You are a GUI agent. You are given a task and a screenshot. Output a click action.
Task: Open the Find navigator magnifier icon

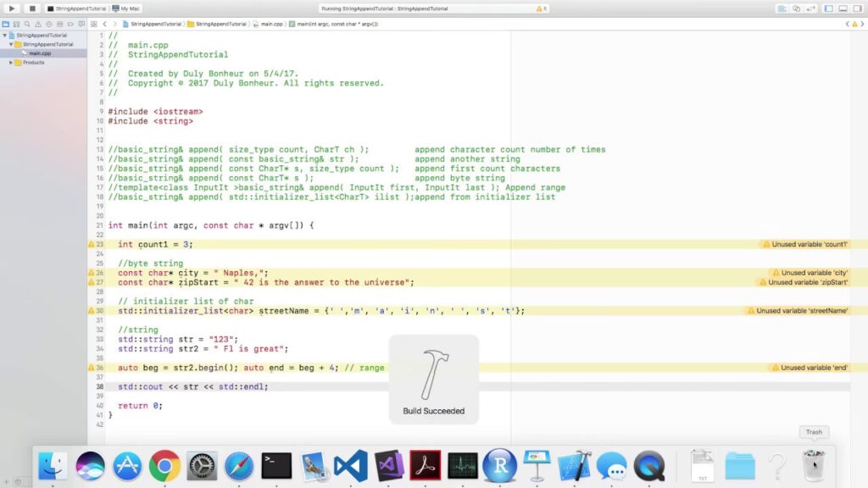pos(27,25)
